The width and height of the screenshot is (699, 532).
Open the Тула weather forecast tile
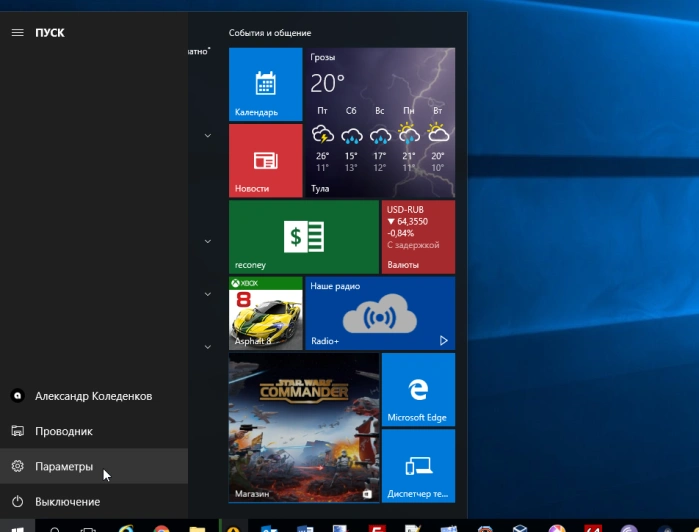pyautogui.click(x=380, y=123)
